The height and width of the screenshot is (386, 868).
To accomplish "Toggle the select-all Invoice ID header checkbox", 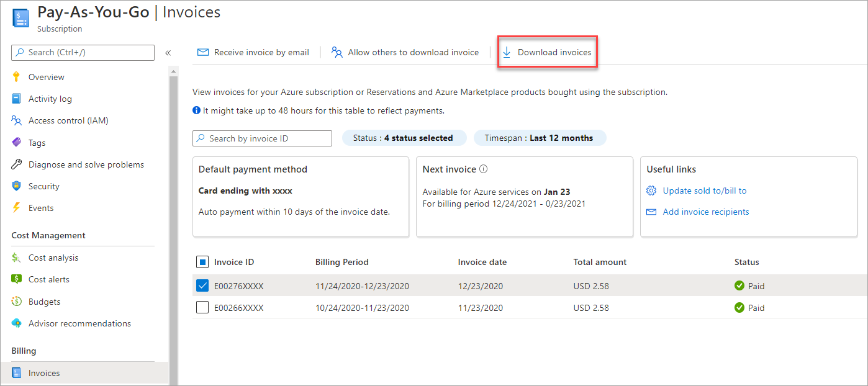I will [x=202, y=262].
